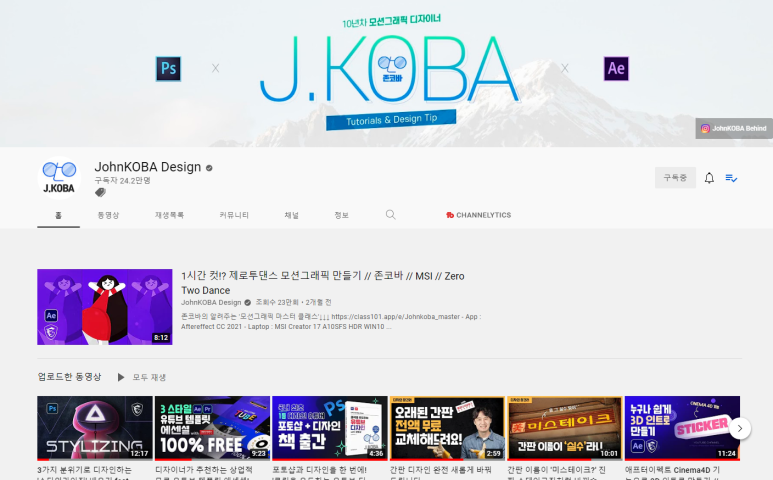Open the 포토샵+디자인 책 출간 thumbnail
773x480 pixels.
330,428
